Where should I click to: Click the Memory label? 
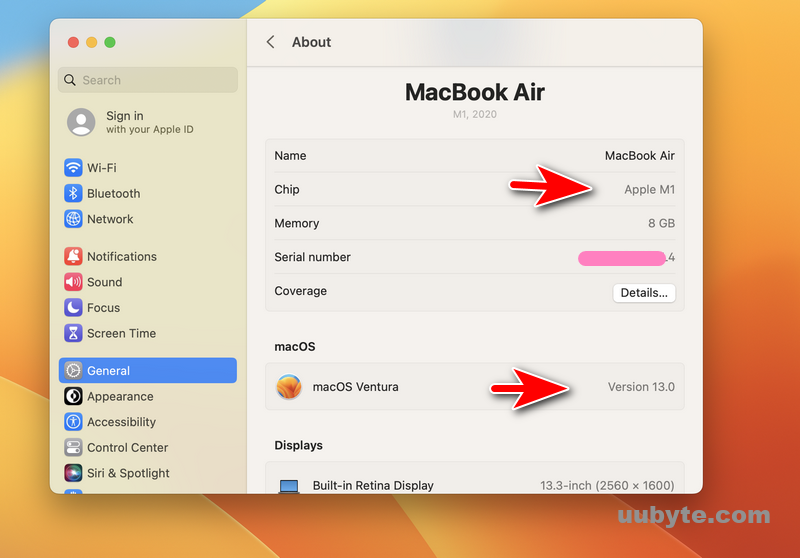[296, 223]
